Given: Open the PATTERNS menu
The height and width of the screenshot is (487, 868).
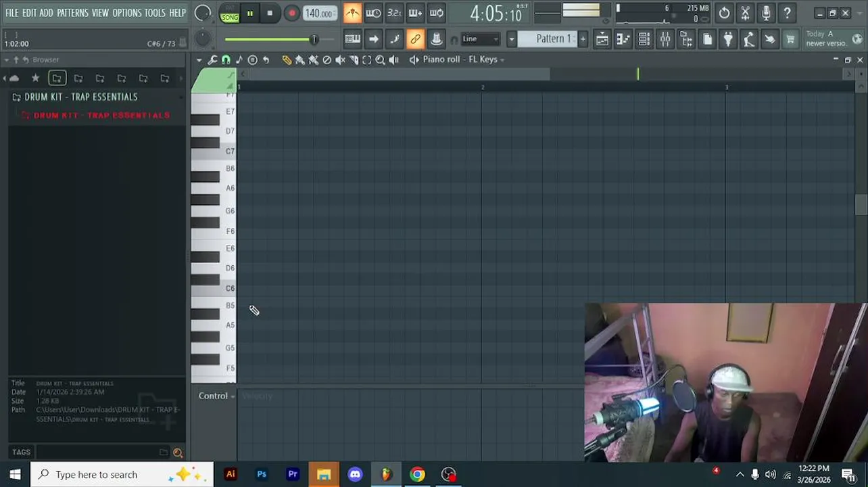Looking at the screenshot, I should (72, 13).
